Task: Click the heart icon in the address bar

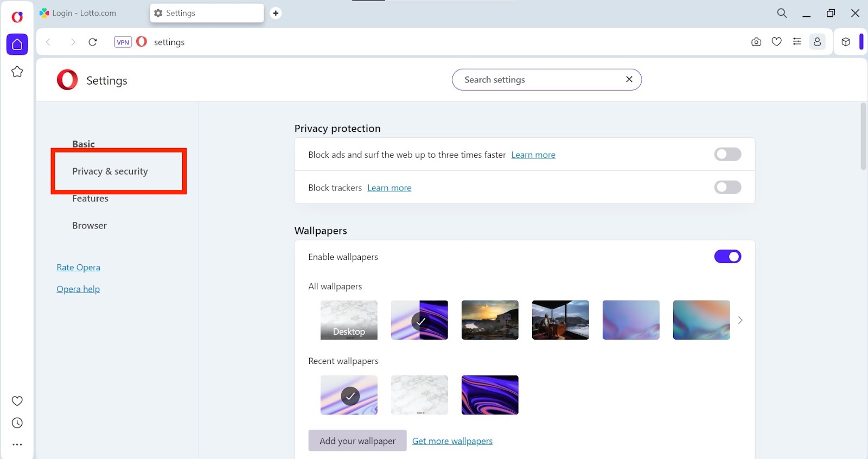Action: pos(777,41)
